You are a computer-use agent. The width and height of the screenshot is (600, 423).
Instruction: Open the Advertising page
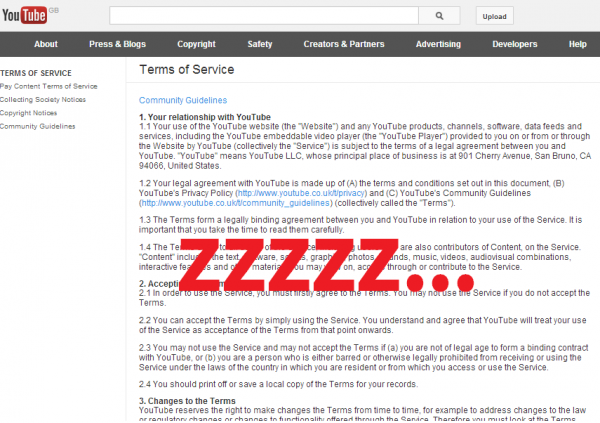pos(438,44)
